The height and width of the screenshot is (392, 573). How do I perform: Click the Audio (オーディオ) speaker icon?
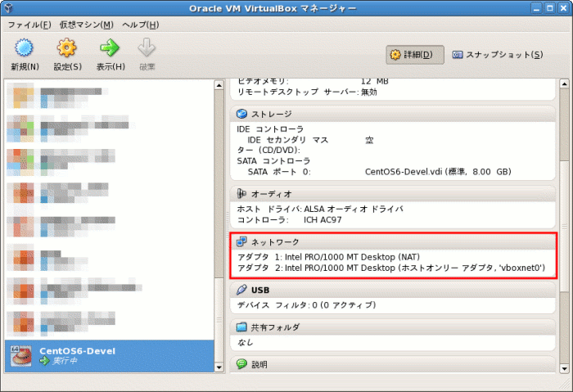click(x=242, y=194)
